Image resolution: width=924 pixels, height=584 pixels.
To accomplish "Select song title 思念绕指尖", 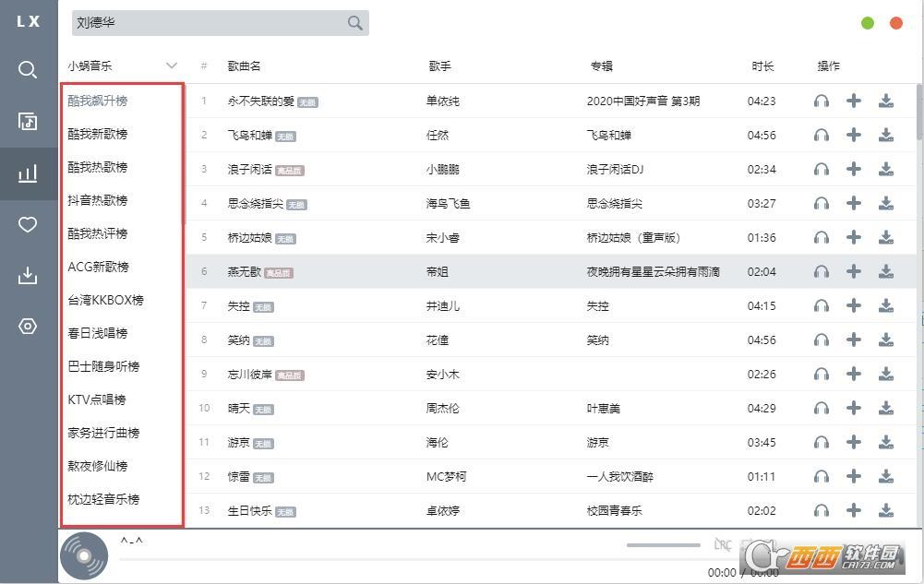I will coord(255,204).
